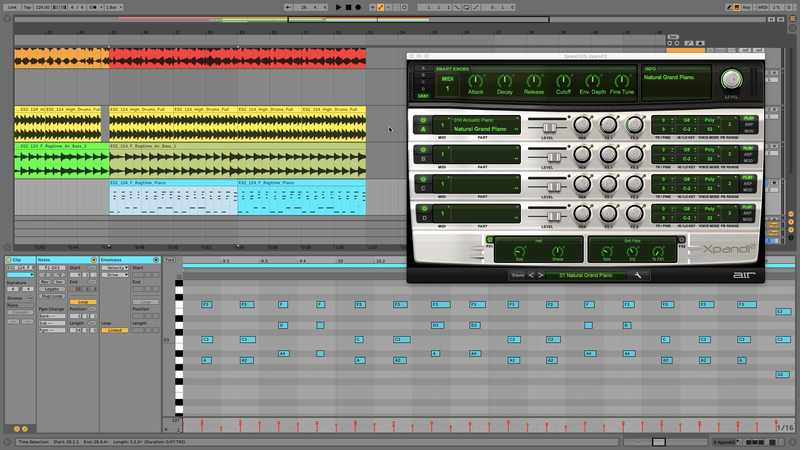Open the Drive envelope control chooser
800x450 pixels.
click(115, 275)
